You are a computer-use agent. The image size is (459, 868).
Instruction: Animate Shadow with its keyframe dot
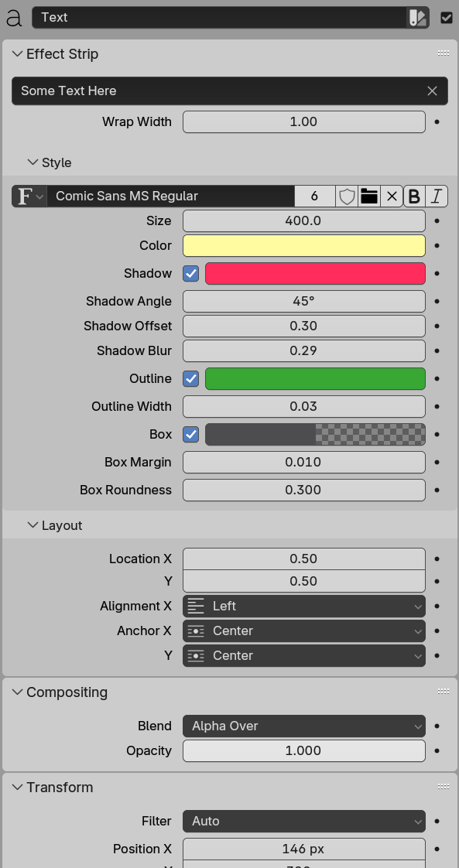tap(437, 273)
